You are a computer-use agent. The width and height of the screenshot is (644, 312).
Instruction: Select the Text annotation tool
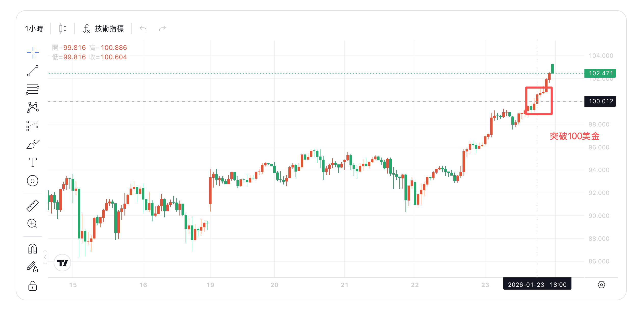click(32, 162)
